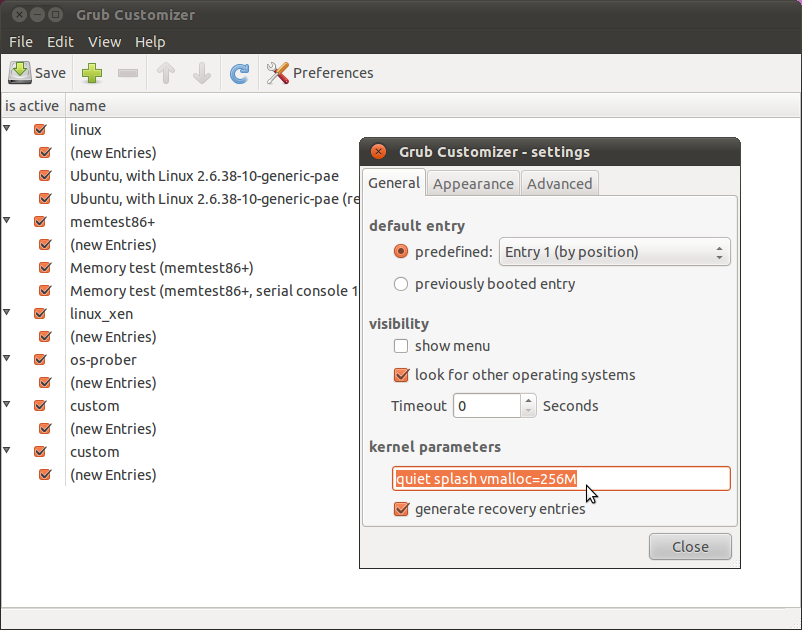This screenshot has height=630, width=802.
Task: Select previously booted entry radio button
Action: click(x=401, y=284)
